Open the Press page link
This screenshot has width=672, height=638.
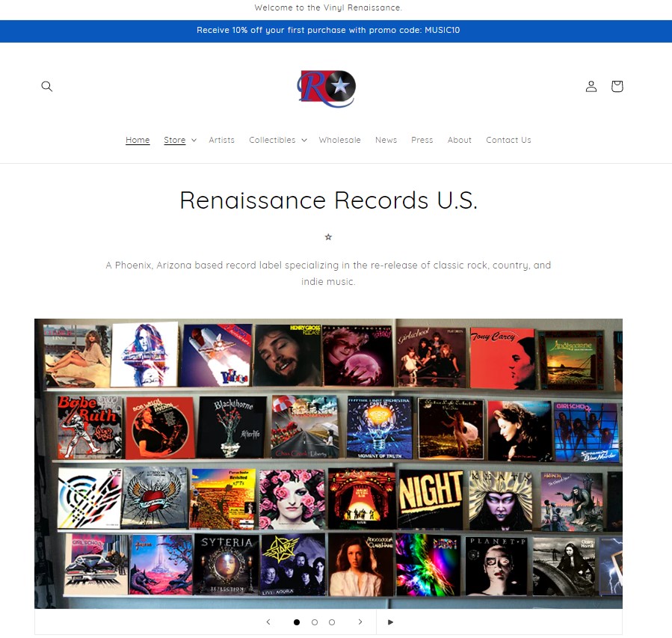click(x=422, y=140)
